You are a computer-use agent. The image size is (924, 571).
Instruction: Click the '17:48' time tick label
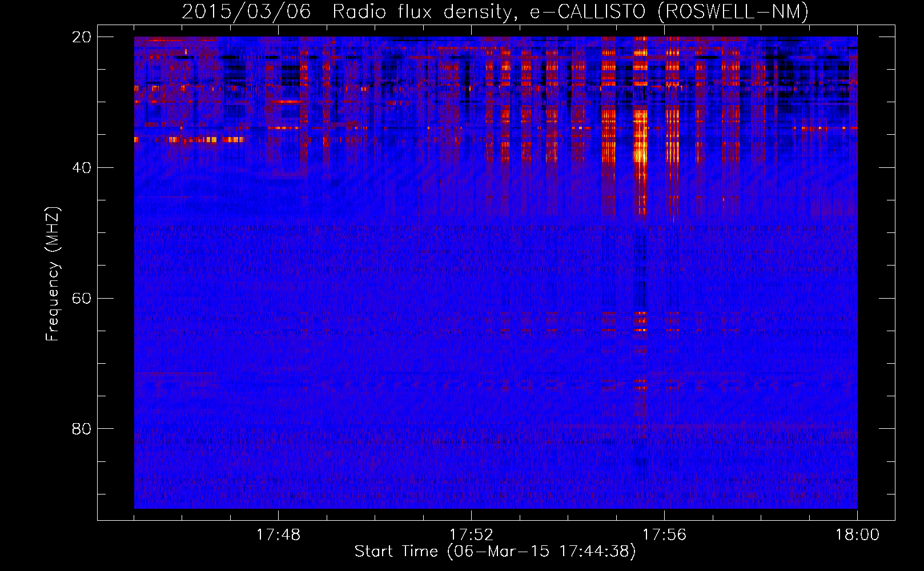tap(278, 535)
